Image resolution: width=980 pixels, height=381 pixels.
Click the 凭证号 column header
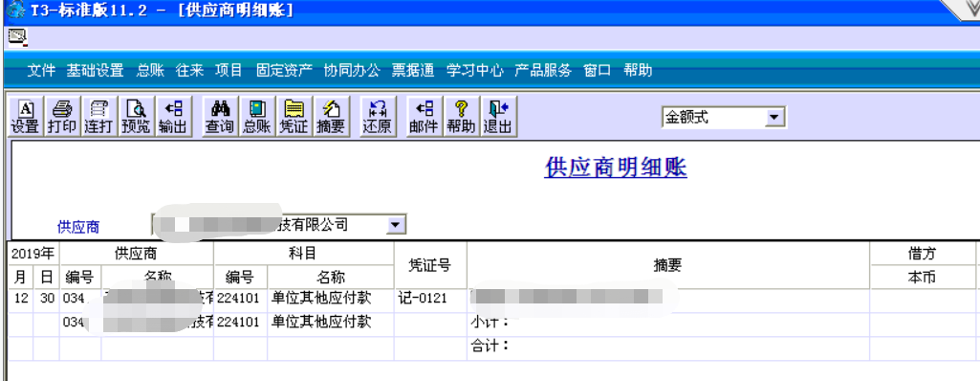tap(429, 264)
